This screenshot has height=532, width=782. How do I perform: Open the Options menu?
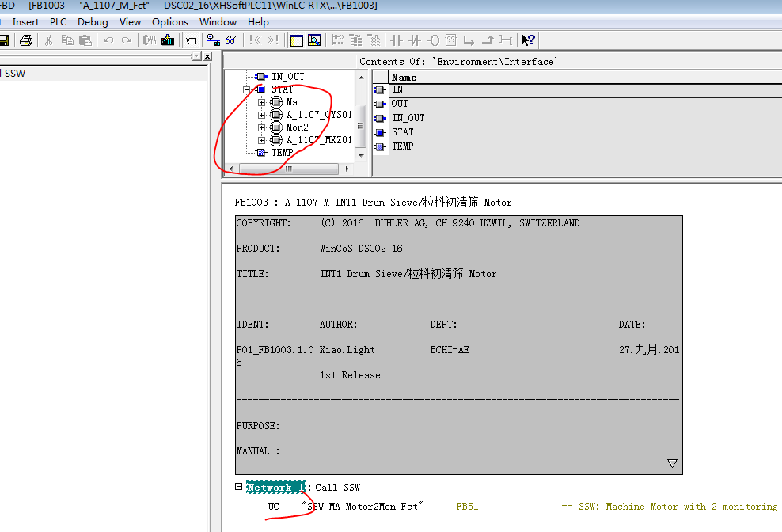tap(170, 22)
